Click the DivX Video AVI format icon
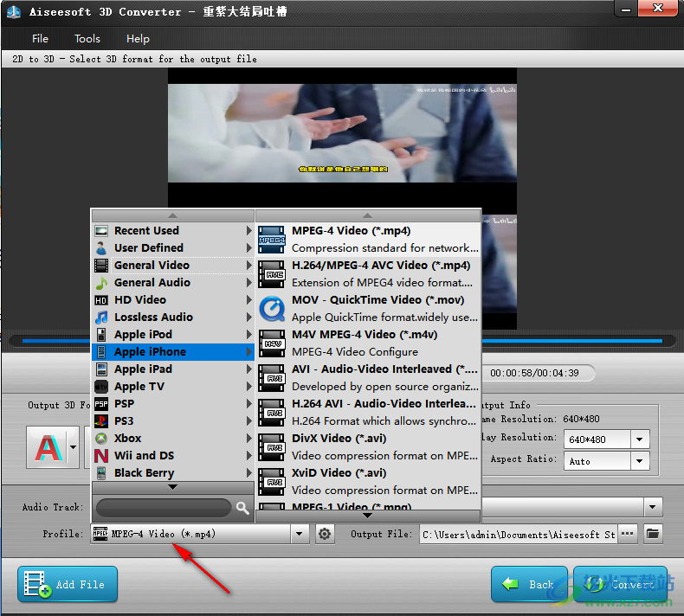Viewport: 684px width, 616px height. (271, 447)
